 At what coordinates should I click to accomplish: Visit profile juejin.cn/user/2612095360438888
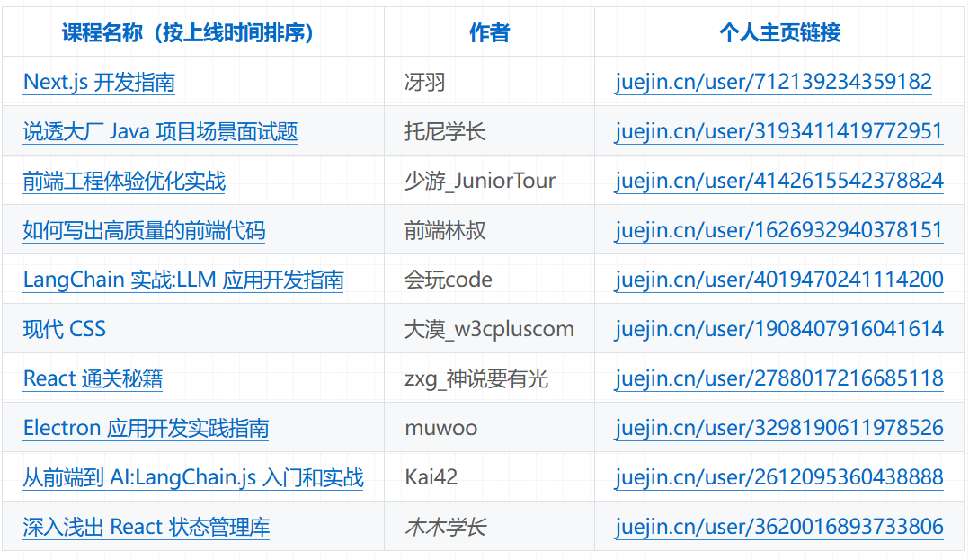(x=778, y=478)
